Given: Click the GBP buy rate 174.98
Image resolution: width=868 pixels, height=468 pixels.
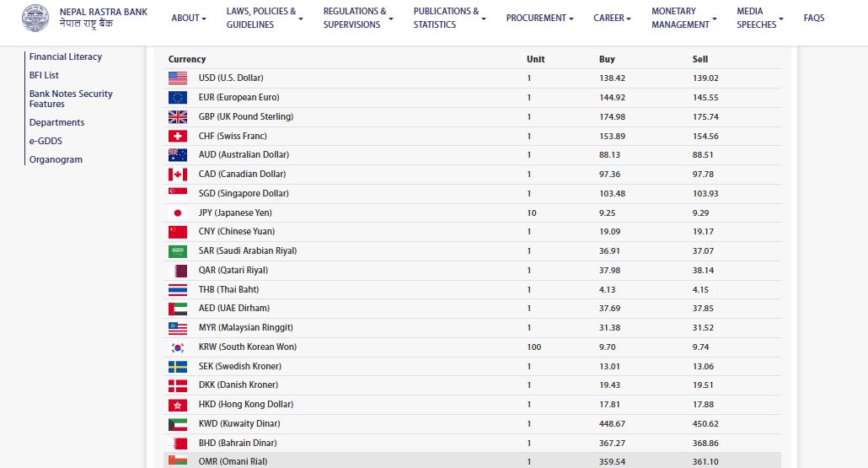Looking at the screenshot, I should coord(613,117).
